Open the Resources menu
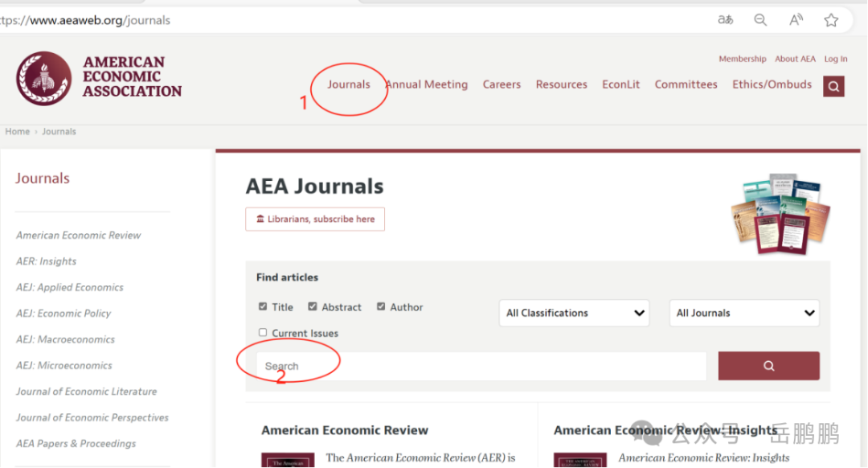 click(x=561, y=84)
